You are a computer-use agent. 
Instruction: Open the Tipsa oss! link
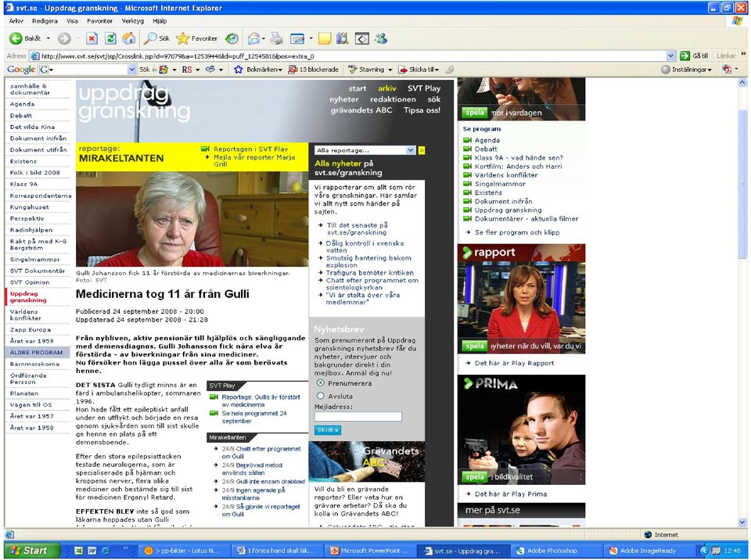pos(422,110)
